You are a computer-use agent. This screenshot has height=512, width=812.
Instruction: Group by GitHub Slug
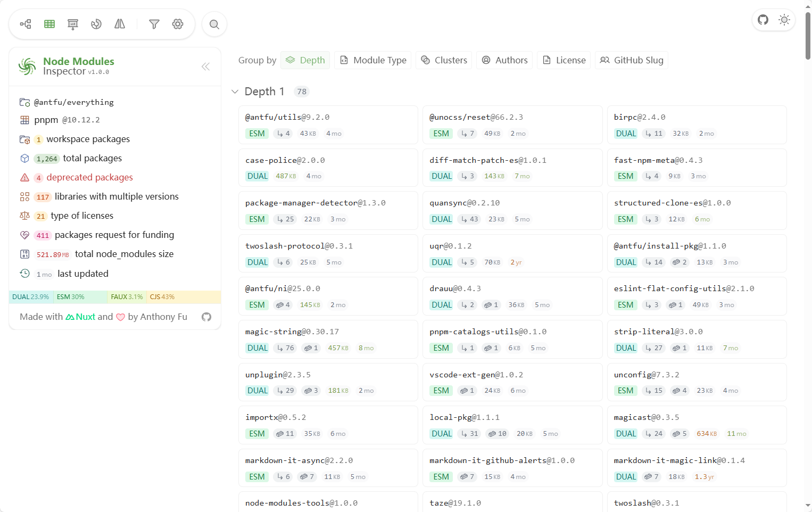coord(632,60)
